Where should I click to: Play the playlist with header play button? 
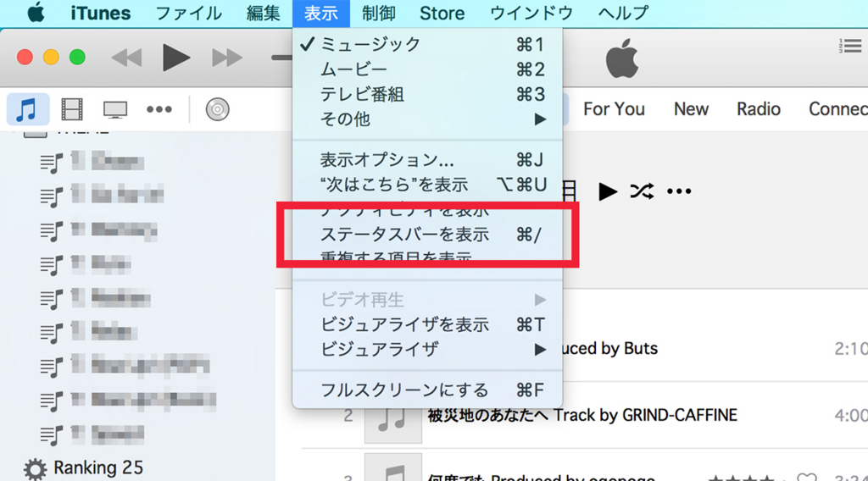click(608, 191)
